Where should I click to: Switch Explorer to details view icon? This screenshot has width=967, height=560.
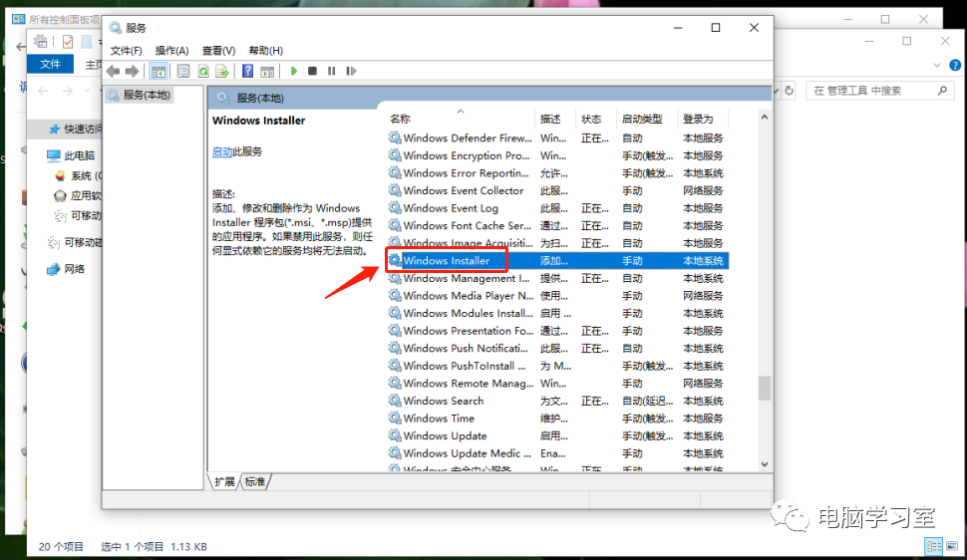click(x=934, y=546)
